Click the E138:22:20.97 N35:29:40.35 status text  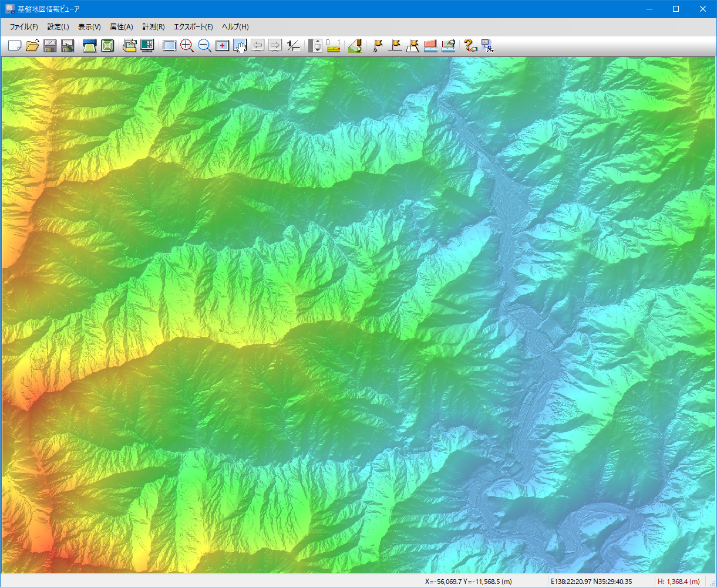pyautogui.click(x=591, y=582)
